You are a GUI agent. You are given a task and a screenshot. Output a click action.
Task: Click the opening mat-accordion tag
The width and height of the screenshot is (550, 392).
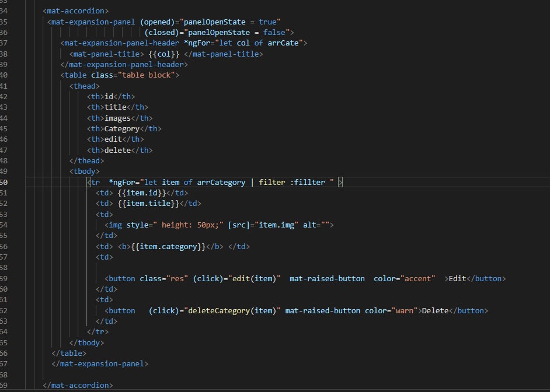(75, 11)
